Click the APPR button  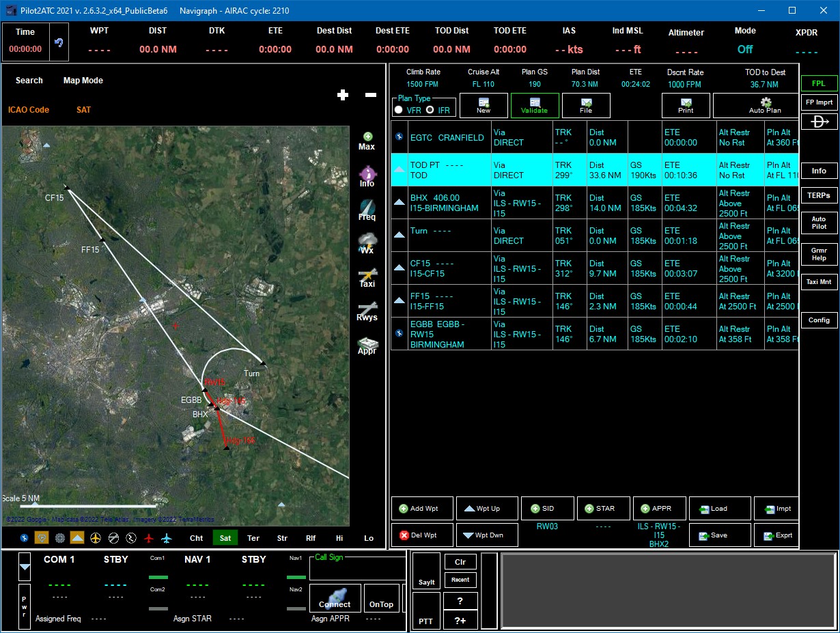click(660, 509)
